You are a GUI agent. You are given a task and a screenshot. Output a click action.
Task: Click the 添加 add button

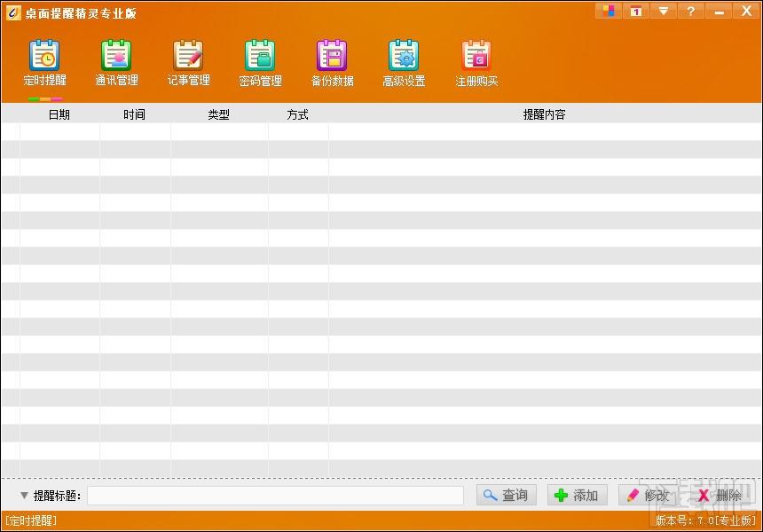point(577,495)
